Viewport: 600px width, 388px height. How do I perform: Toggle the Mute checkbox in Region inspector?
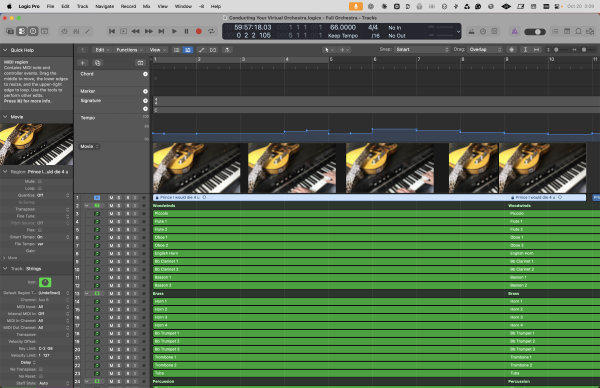40,181
